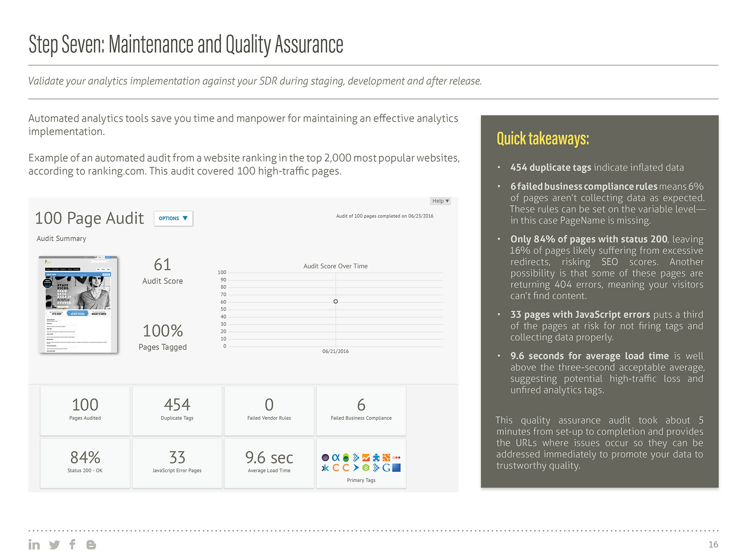
Task: Click the green hexagon leaf tag icon
Action: point(366,468)
